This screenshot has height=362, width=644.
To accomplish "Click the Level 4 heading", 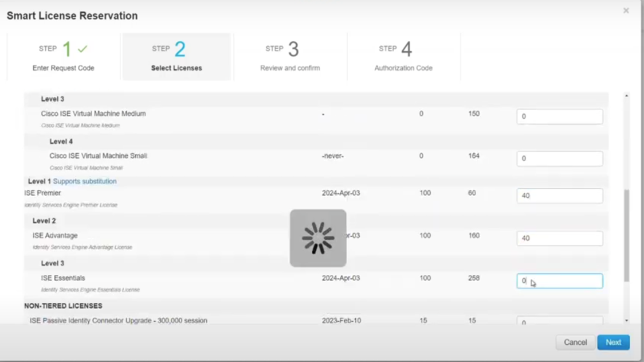I will 61,142.
